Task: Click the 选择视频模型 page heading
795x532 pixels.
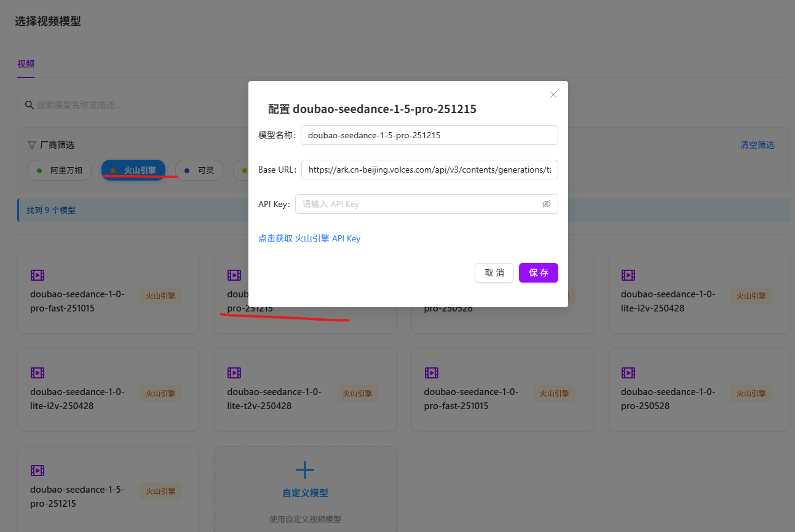Action: tap(48, 22)
